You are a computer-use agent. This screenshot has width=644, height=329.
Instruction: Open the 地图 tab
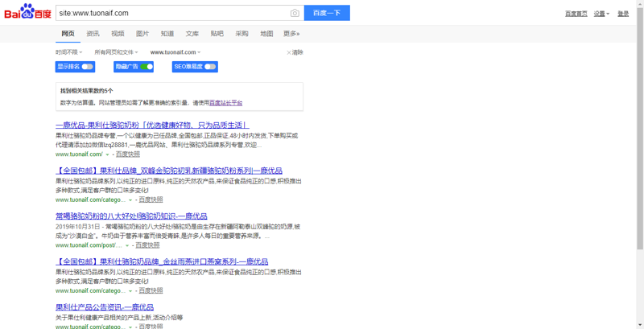[266, 34]
